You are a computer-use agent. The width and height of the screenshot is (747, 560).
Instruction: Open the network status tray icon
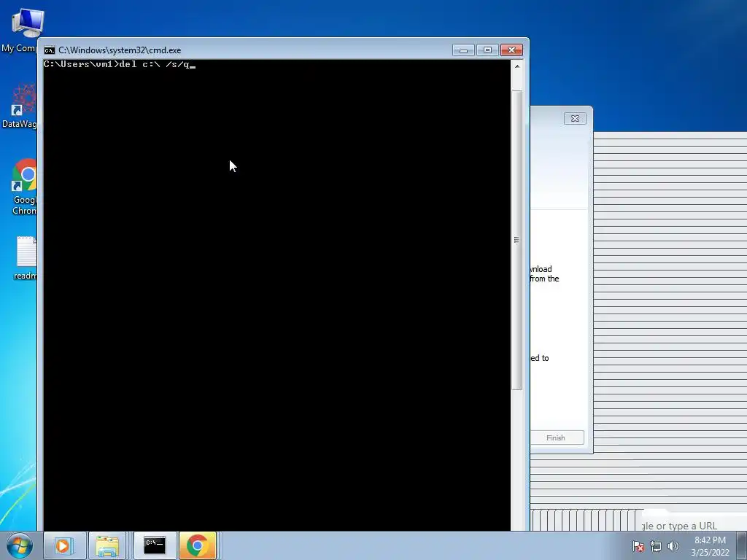click(x=656, y=546)
